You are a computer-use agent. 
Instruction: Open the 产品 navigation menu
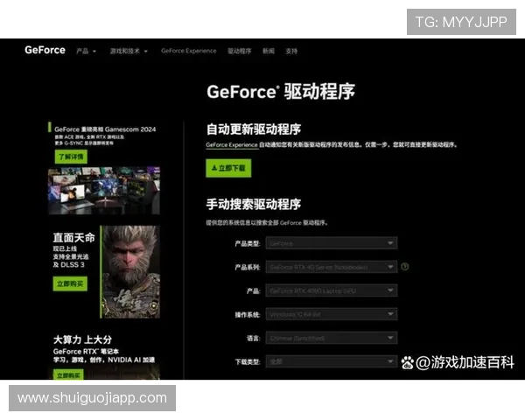(x=86, y=51)
